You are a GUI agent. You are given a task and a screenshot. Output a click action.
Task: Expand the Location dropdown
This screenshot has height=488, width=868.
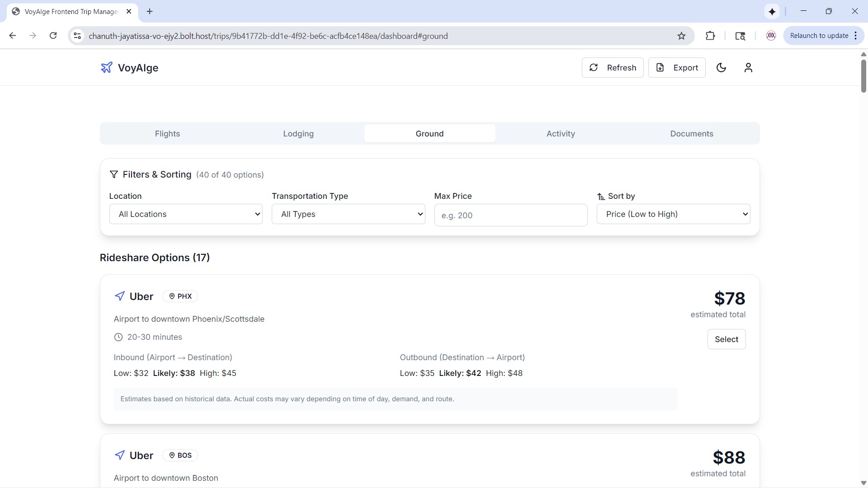click(x=186, y=214)
